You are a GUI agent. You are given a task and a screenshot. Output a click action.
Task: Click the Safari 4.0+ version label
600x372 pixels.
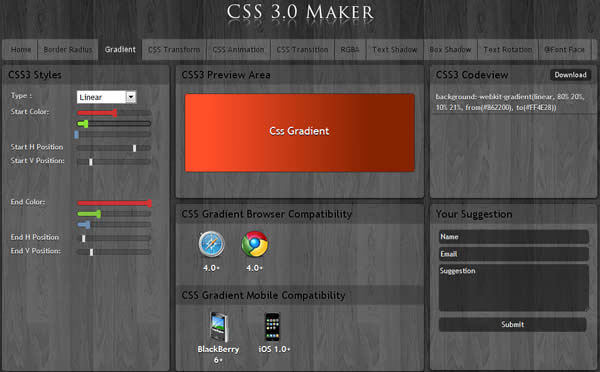pyautogui.click(x=212, y=268)
